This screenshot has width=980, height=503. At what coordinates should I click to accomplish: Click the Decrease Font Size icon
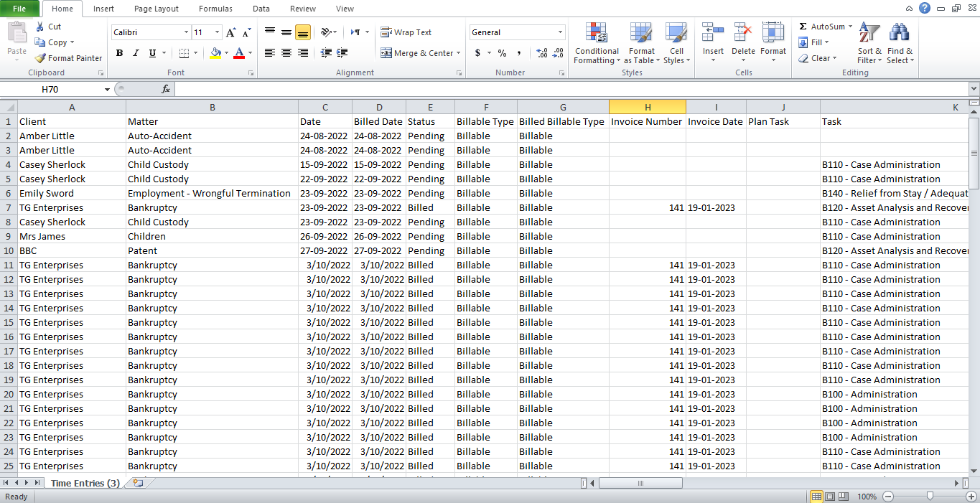click(246, 32)
